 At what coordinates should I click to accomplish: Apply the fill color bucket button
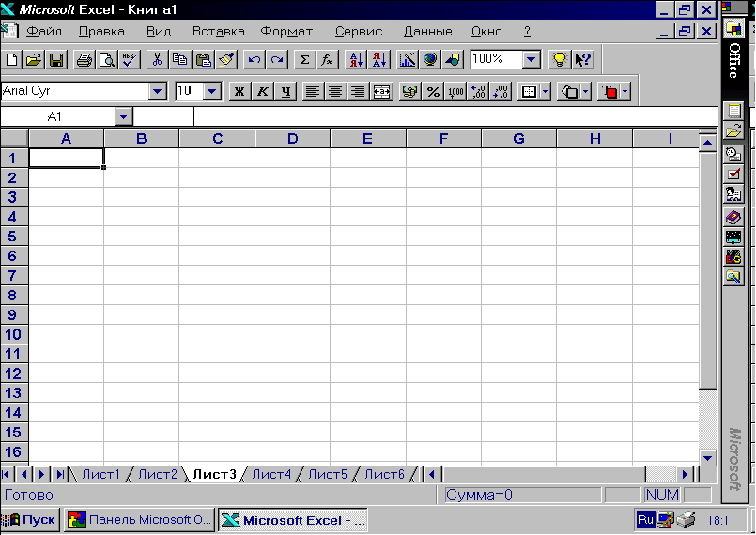coord(570,92)
